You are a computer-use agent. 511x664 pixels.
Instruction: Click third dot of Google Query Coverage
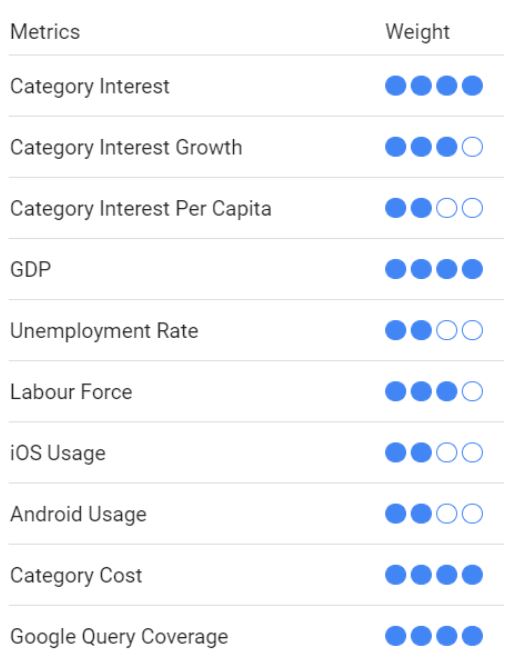click(x=447, y=636)
